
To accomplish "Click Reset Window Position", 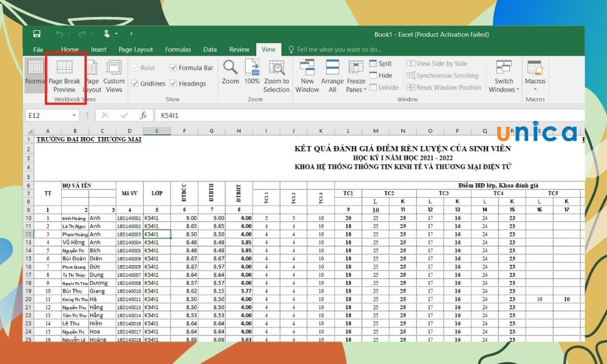I will 444,87.
